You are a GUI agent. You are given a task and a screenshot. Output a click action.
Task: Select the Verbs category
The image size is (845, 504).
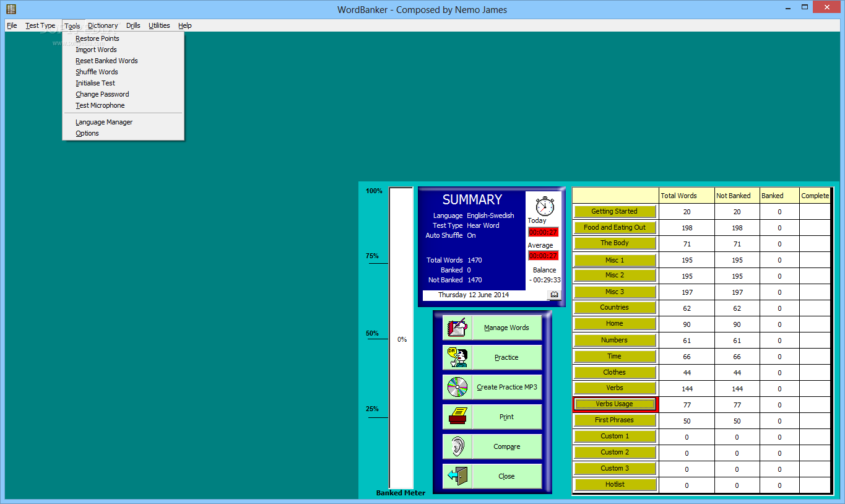[615, 388]
